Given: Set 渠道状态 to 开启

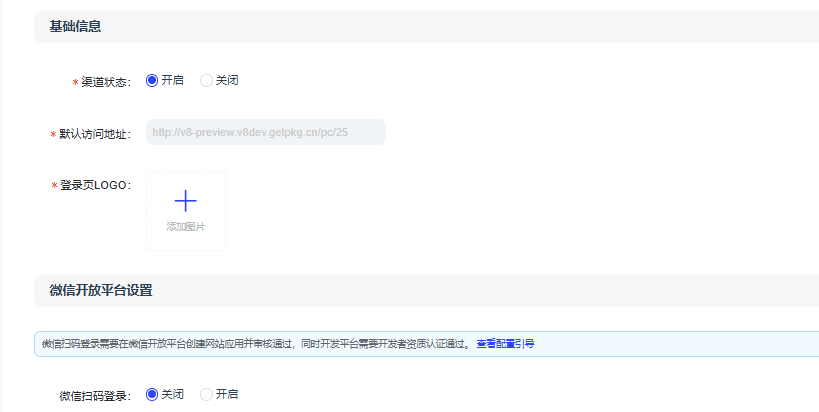Looking at the screenshot, I should (x=152, y=81).
